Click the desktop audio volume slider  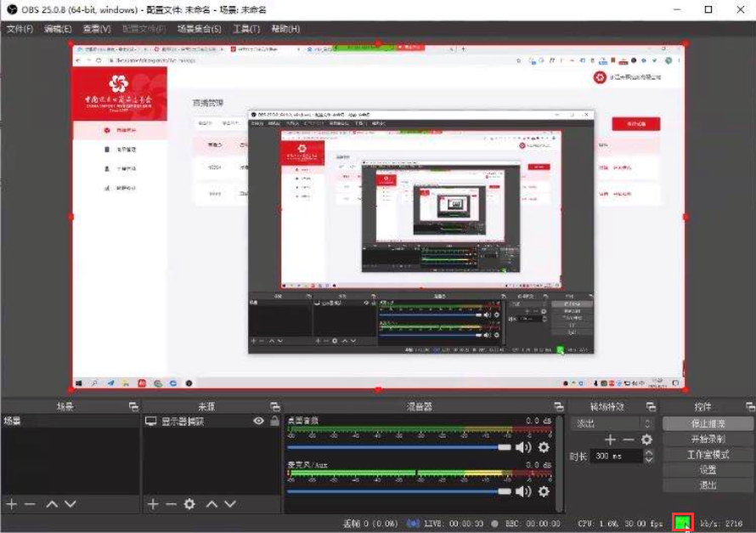[399, 447]
